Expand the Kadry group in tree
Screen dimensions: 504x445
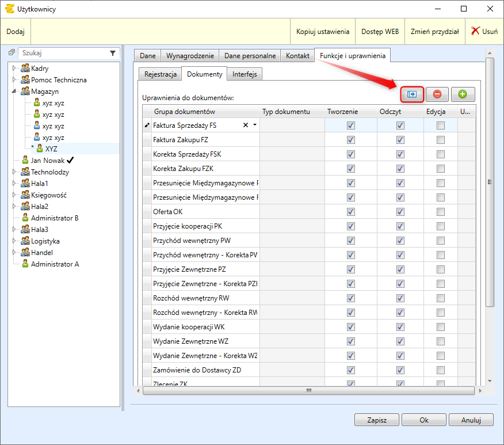[14, 69]
